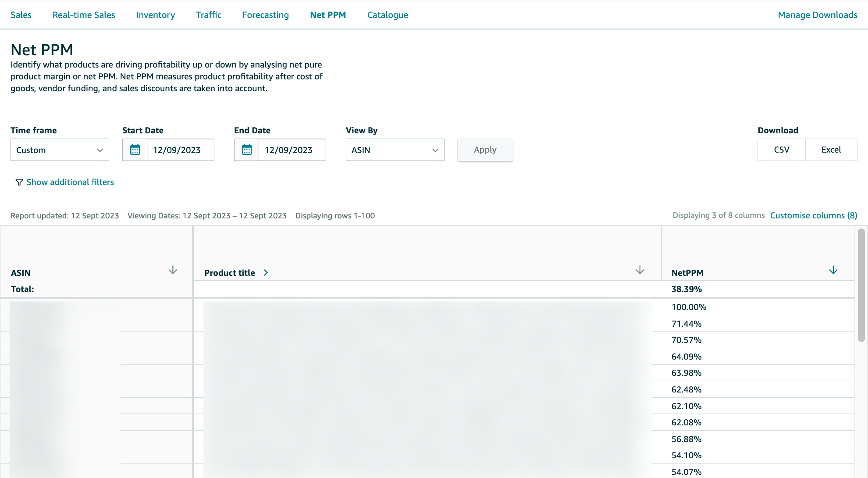Open the Inventory tab
This screenshot has width=868, height=478.
[x=155, y=14]
